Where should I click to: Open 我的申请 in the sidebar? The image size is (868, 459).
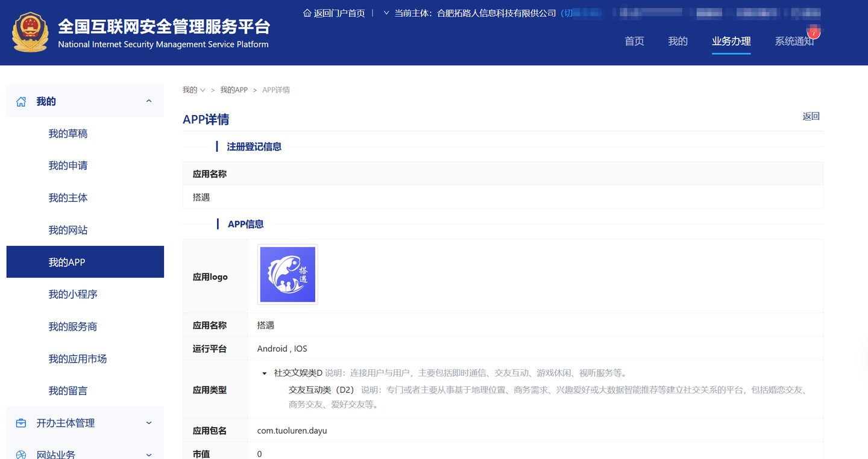(68, 166)
